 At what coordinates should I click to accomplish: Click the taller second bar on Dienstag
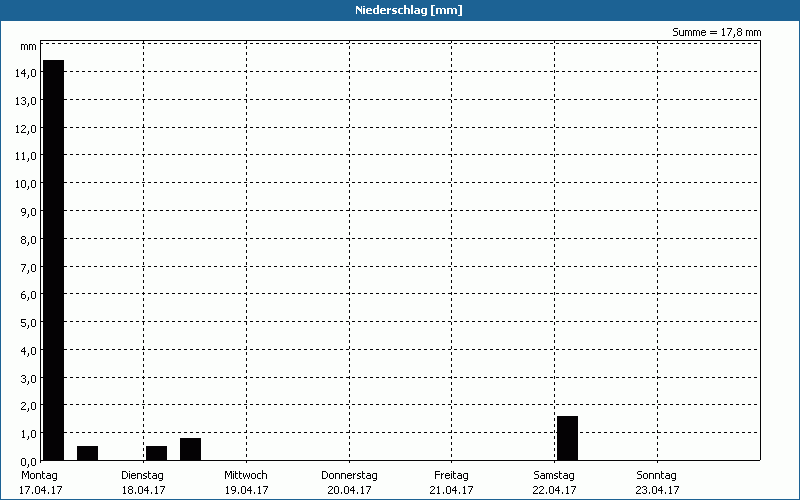pos(190,449)
